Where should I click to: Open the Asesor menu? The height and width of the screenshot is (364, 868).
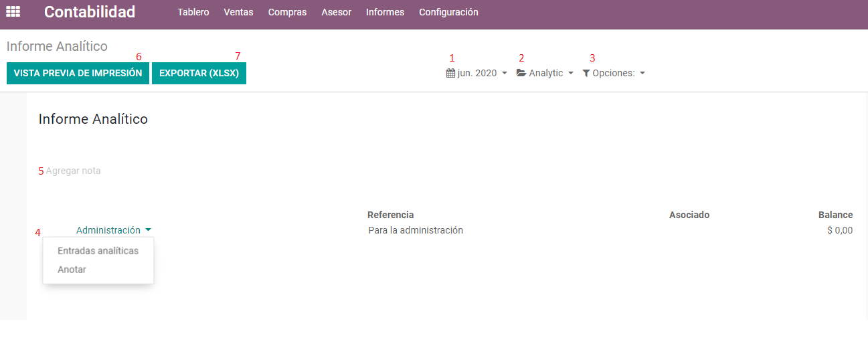(x=336, y=12)
